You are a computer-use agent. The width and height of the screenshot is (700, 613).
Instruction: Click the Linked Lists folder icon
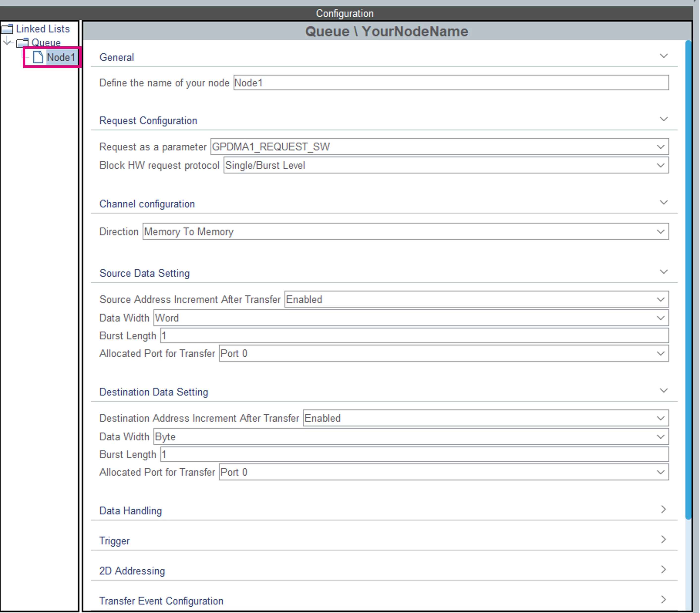[7, 29]
